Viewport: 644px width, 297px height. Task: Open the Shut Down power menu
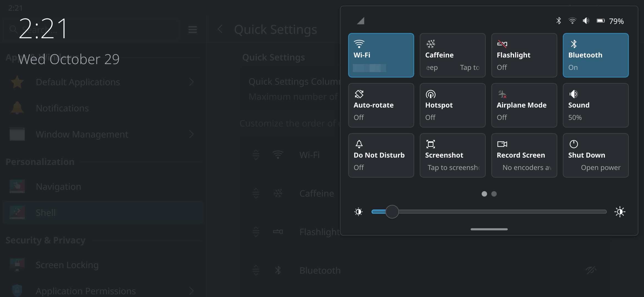tap(596, 155)
